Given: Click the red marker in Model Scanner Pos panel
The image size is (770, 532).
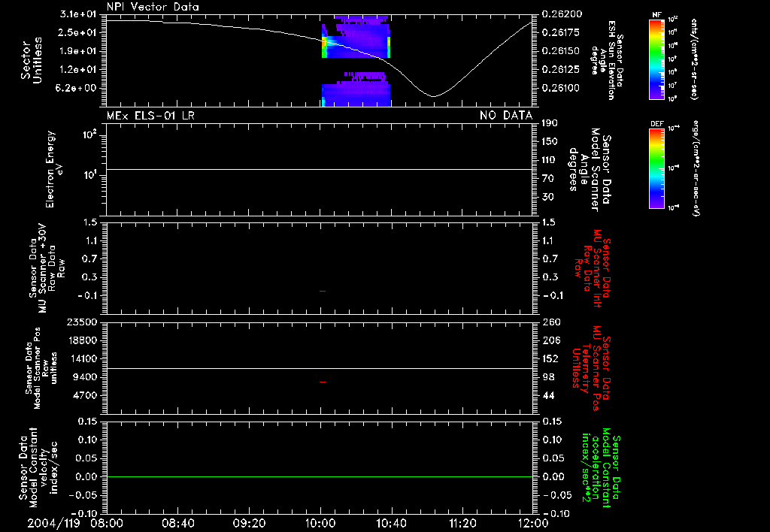Looking at the screenshot, I should pyautogui.click(x=323, y=382).
